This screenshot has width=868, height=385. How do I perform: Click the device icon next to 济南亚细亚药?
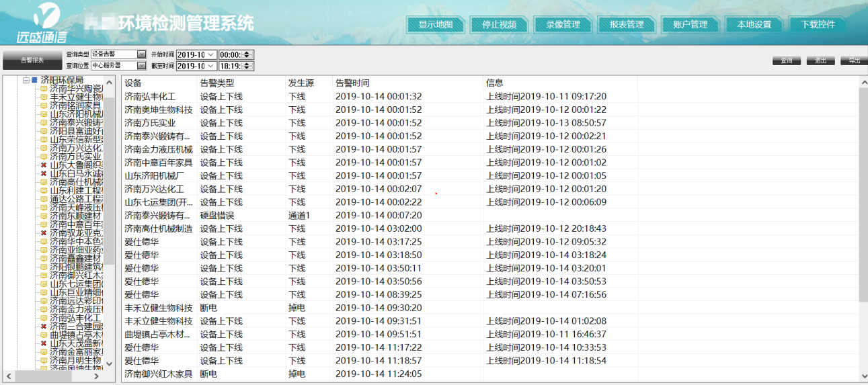click(x=44, y=250)
